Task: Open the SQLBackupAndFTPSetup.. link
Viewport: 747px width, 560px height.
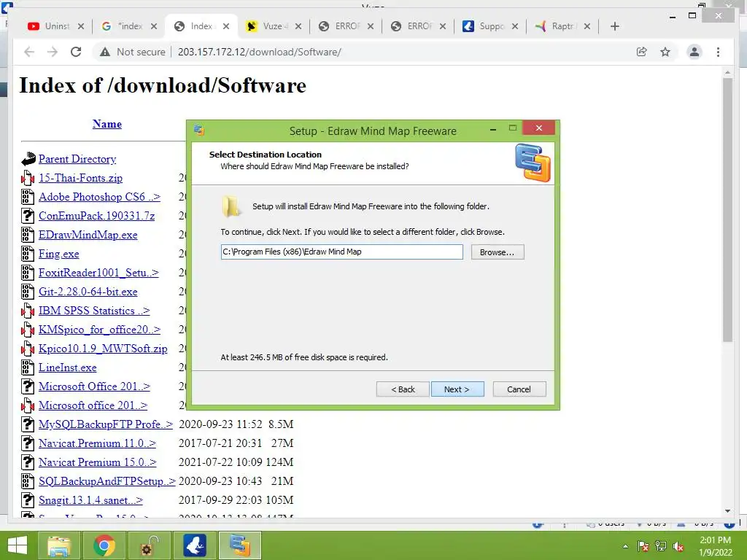Action: pos(107,481)
